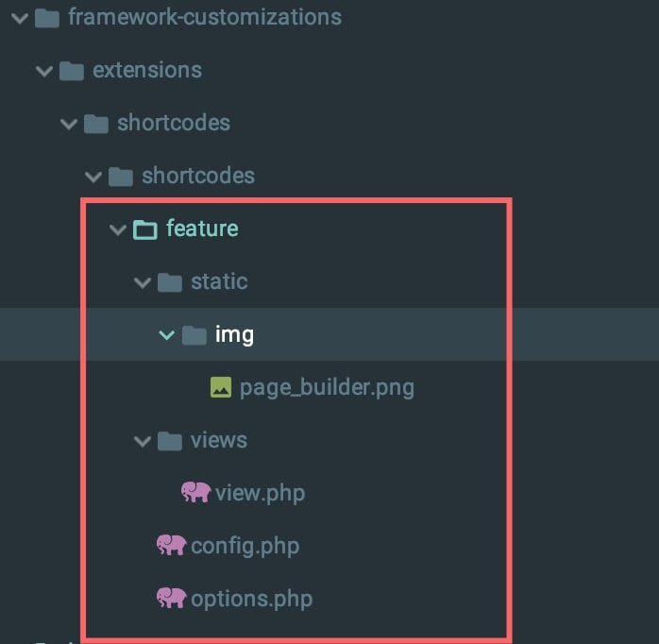The width and height of the screenshot is (659, 644).
Task: Open the options.php file
Action: (252, 600)
